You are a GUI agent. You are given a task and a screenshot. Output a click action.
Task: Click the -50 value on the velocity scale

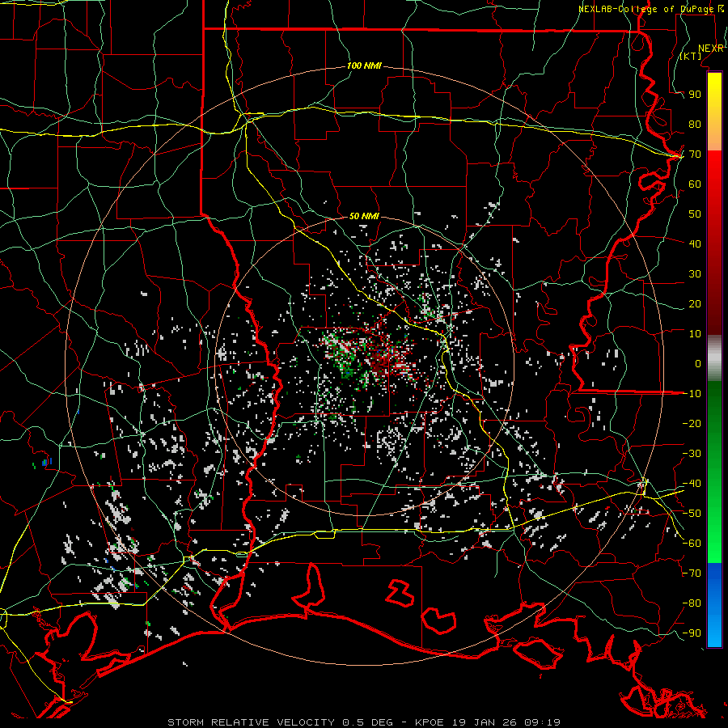(692, 514)
